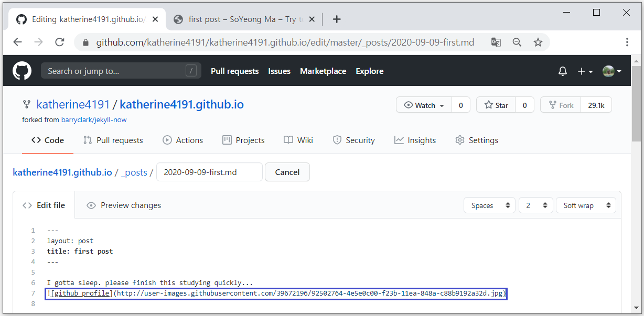Star this repository

coord(496,105)
